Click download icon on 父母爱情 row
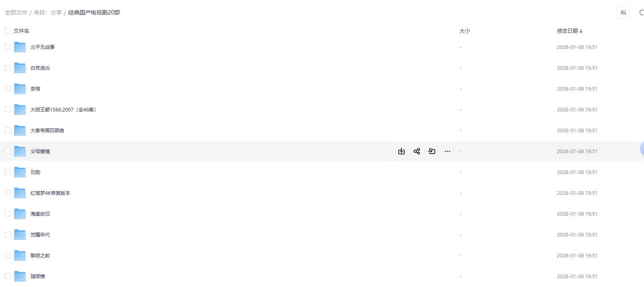This screenshot has height=287, width=644. click(x=401, y=151)
